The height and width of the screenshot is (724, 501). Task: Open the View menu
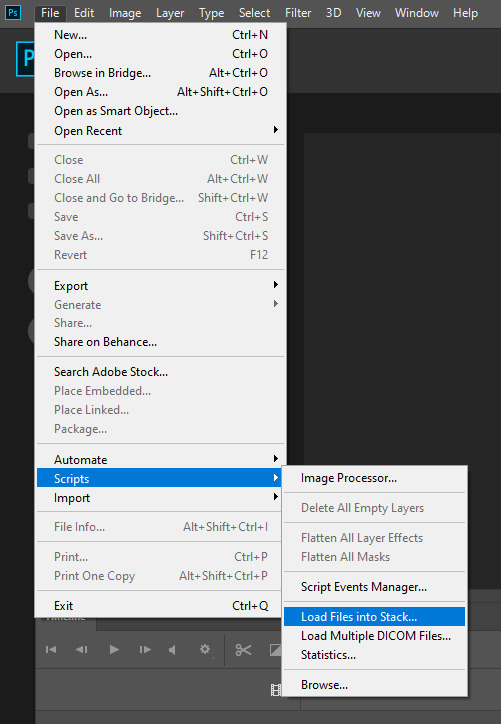368,13
